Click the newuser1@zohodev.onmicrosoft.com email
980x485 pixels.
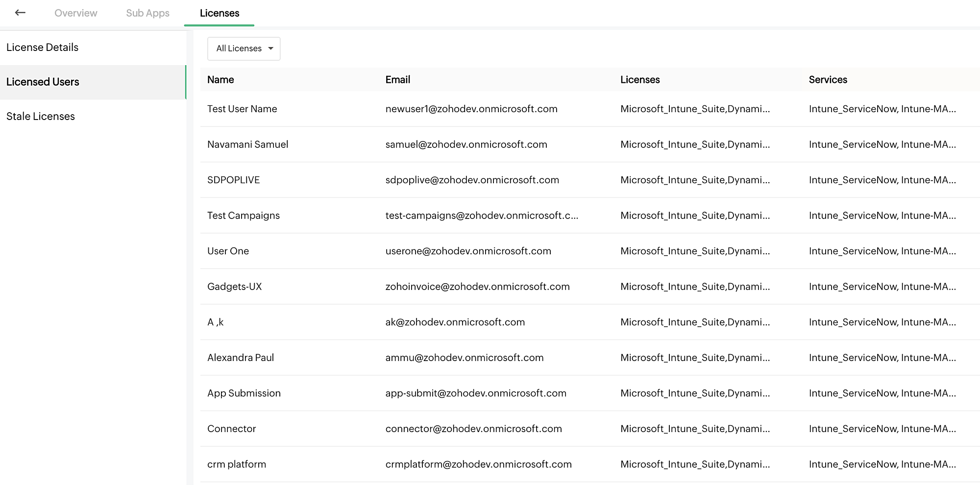471,109
